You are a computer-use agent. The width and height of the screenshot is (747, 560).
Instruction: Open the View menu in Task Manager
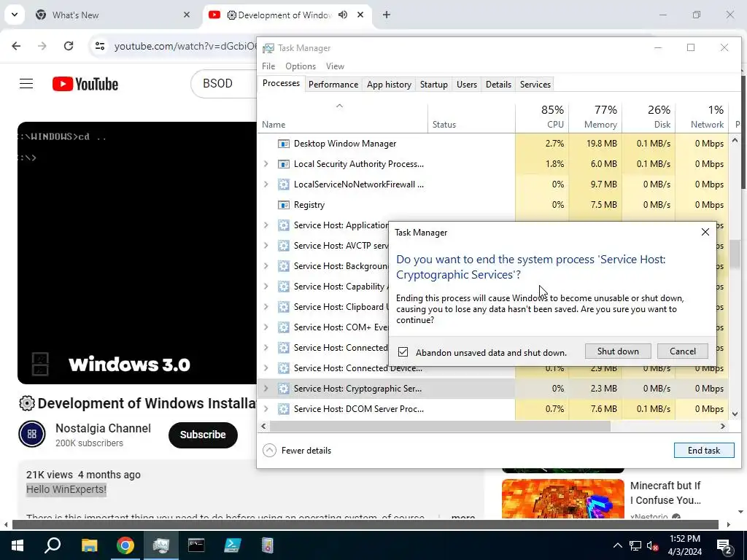[335, 66]
